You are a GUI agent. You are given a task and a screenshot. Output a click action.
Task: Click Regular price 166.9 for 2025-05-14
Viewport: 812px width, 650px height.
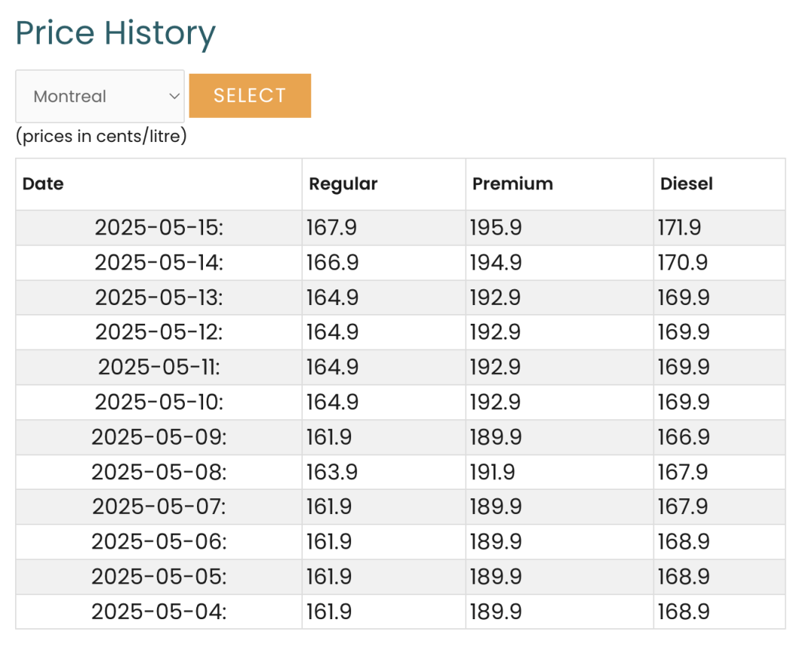point(332,262)
